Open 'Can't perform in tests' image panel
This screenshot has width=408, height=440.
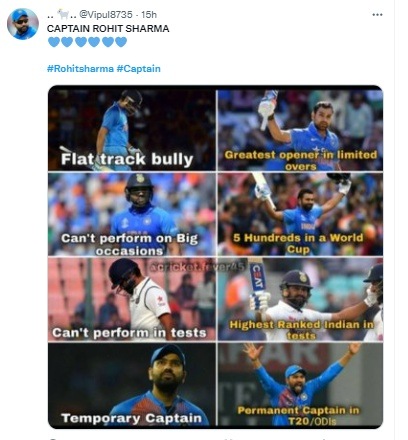click(x=132, y=299)
